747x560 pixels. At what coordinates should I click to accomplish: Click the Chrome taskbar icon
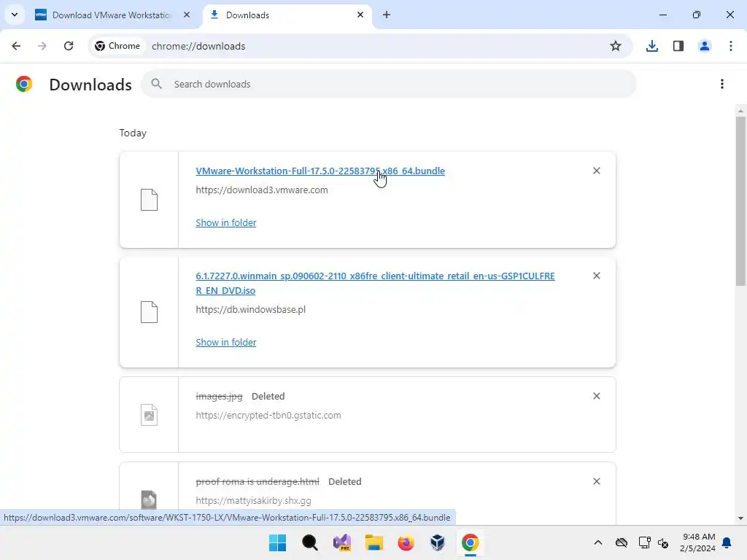point(471,542)
